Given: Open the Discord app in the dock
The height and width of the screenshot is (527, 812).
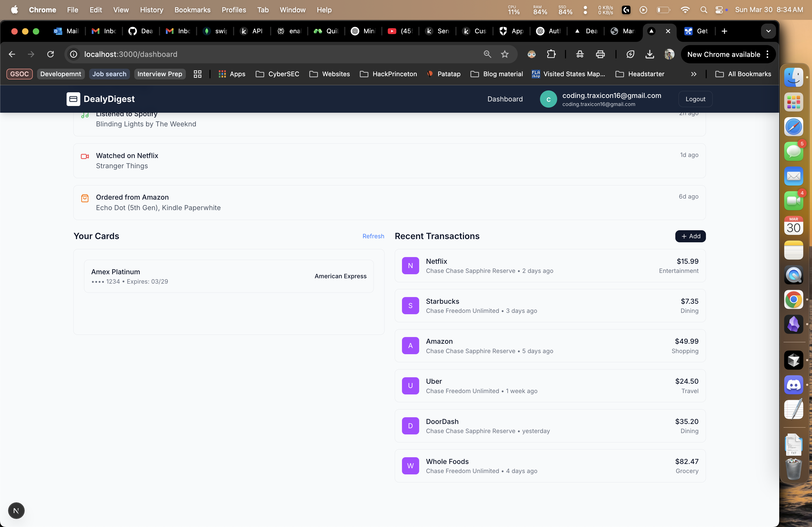Looking at the screenshot, I should click(793, 385).
